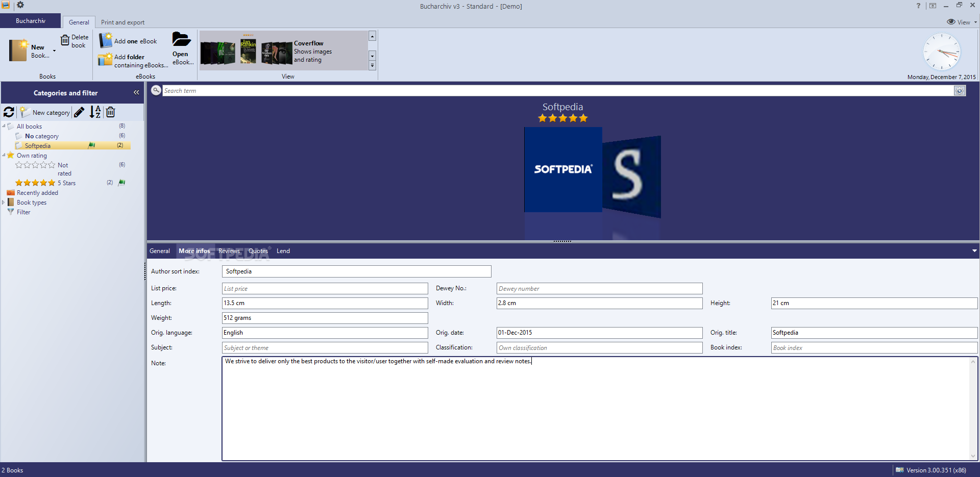This screenshot has width=980, height=477.
Task: Filter by Not rated books
Action: point(43,169)
